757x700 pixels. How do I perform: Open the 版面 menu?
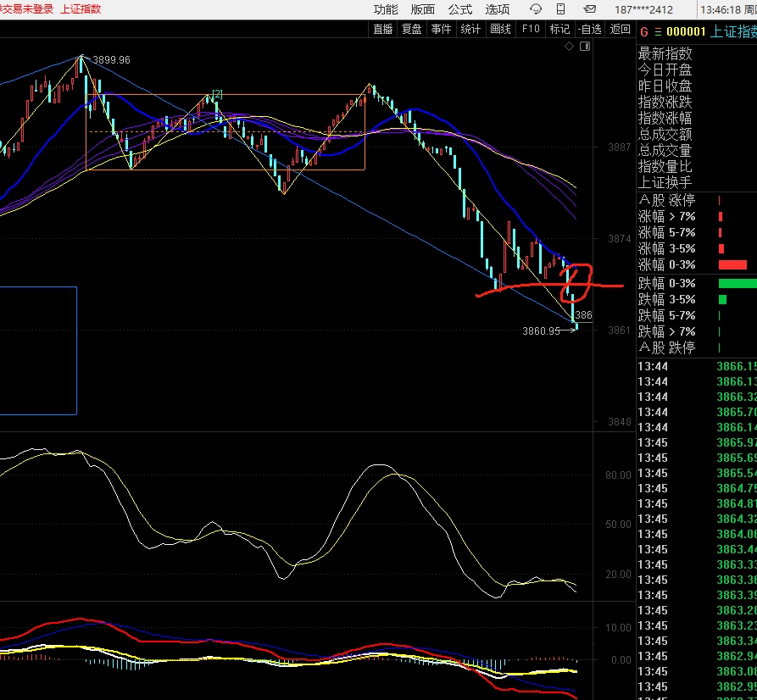422,9
